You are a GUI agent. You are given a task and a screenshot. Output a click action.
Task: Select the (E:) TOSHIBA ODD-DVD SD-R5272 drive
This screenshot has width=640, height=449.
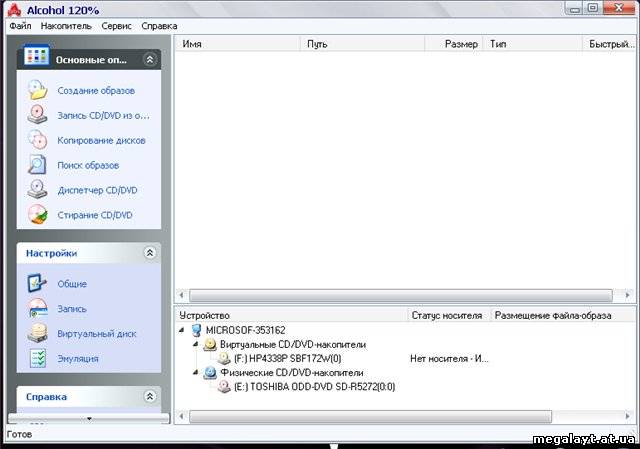pyautogui.click(x=315, y=387)
